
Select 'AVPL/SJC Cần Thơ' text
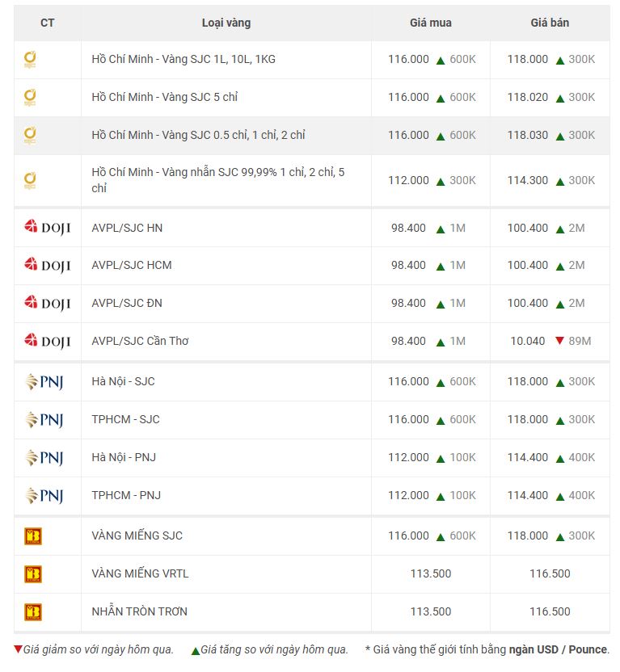(x=140, y=341)
